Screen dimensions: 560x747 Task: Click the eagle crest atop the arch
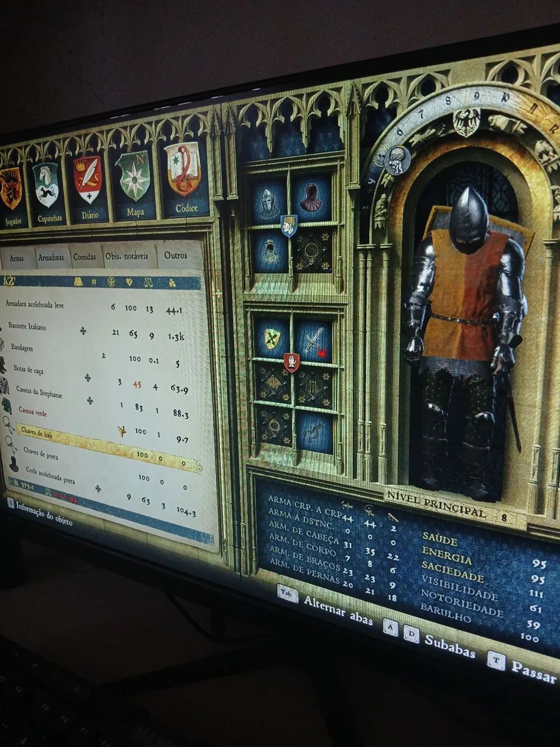point(467,122)
